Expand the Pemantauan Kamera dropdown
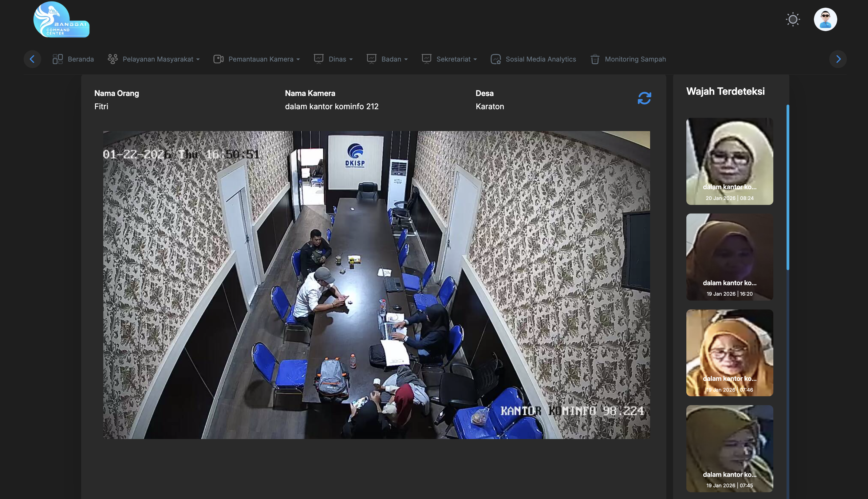Screen dimensions: 868x499 point(298,59)
